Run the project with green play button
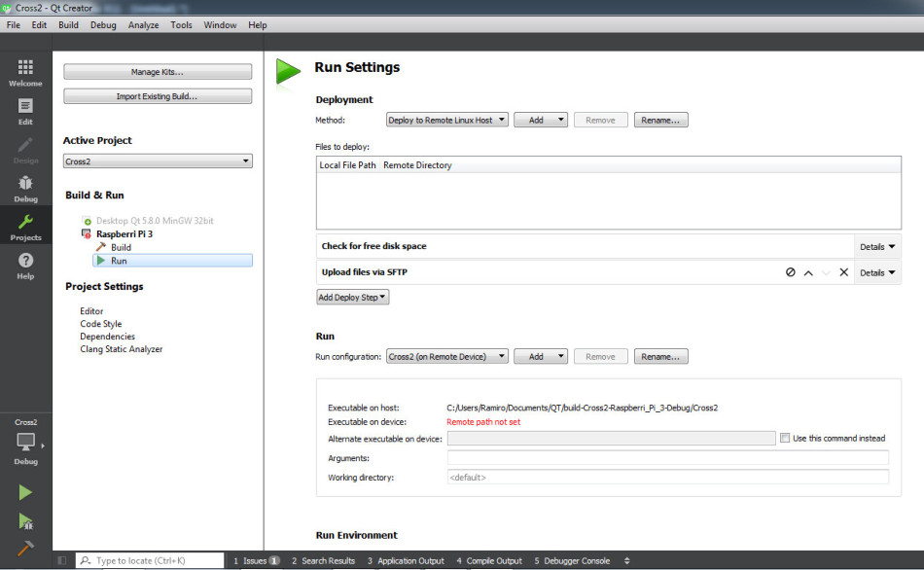 click(x=25, y=492)
